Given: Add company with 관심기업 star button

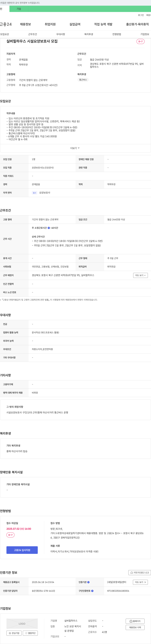Looking at the screenshot, I should [x=14, y=633].
